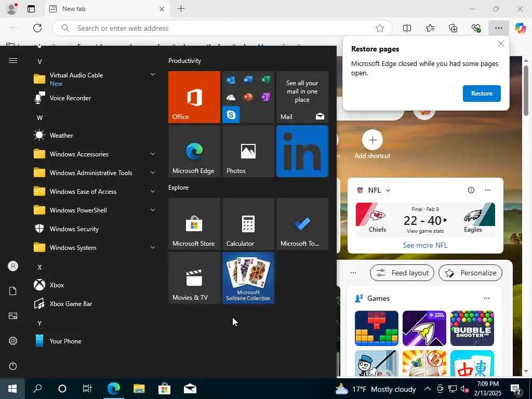Open the Photos tile
The width and height of the screenshot is (532, 399).
point(248,151)
